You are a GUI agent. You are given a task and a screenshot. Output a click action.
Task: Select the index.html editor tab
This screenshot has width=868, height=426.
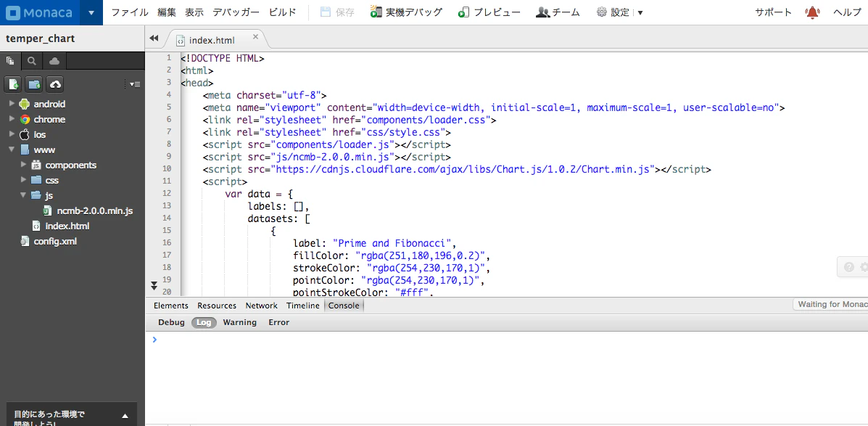(x=212, y=40)
